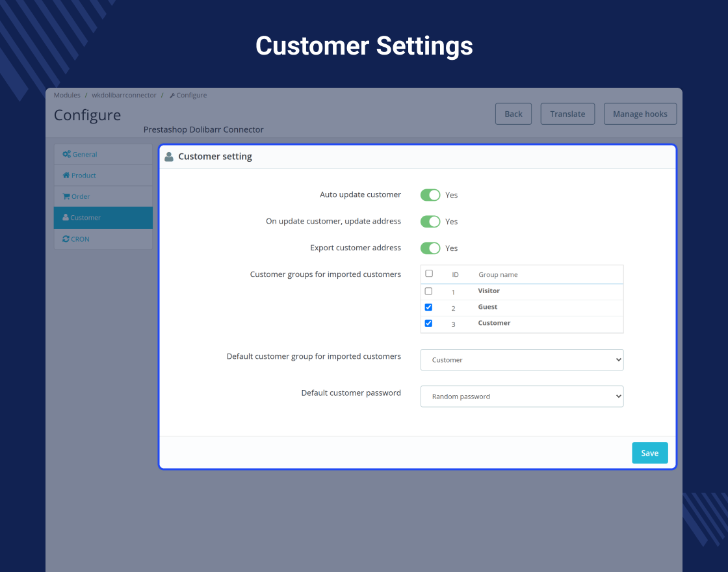Click the Prestashop Dolibarr Connector subtitle
Viewport: 728px width, 572px height.
203,129
